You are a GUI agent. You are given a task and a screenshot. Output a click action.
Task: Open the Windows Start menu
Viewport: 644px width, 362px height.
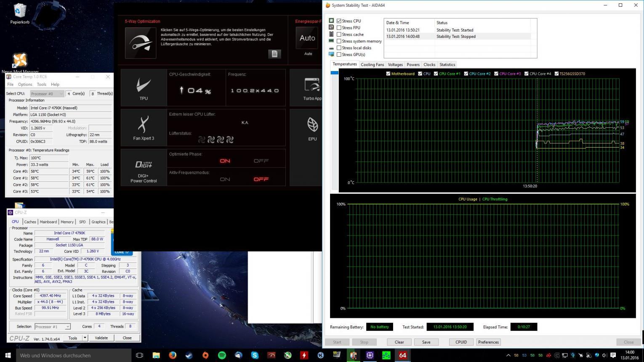pos(8,355)
